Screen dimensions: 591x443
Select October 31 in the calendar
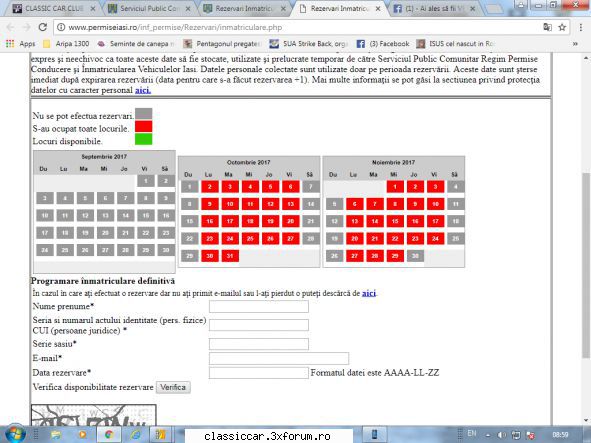pyautogui.click(x=230, y=256)
